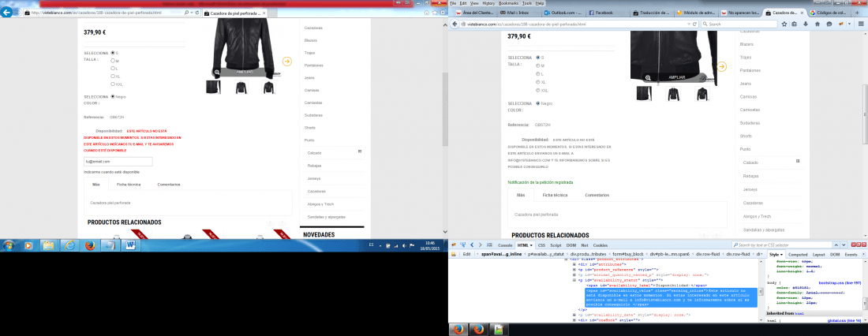Image resolution: width=868 pixels, height=336 pixels.
Task: Collapse p availability_statut node in Firebug
Action: (x=574, y=280)
